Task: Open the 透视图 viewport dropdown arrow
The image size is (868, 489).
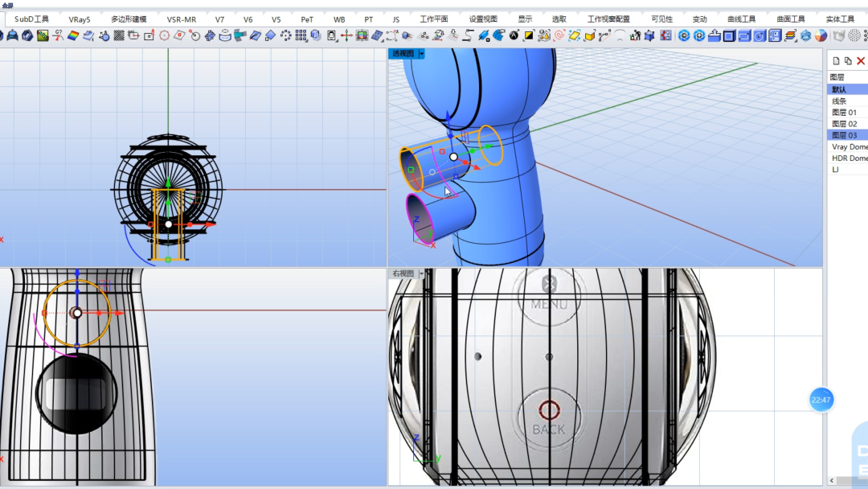Action: (x=421, y=54)
